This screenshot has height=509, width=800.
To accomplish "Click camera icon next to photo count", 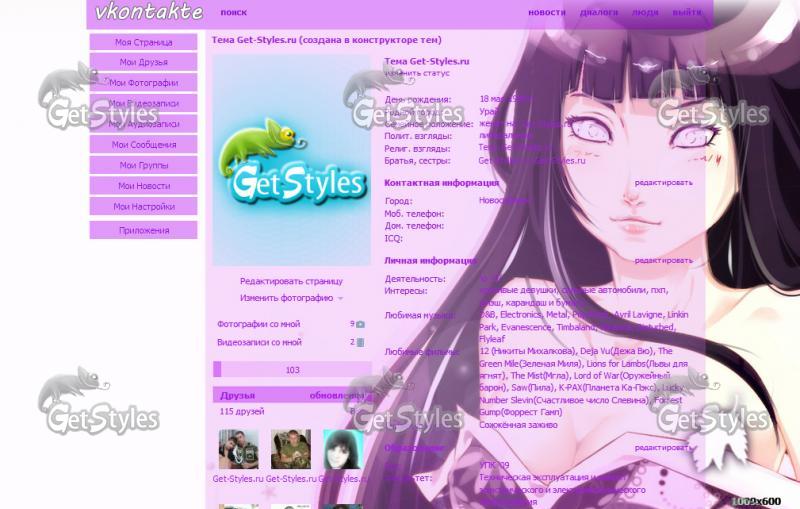I will [360, 324].
